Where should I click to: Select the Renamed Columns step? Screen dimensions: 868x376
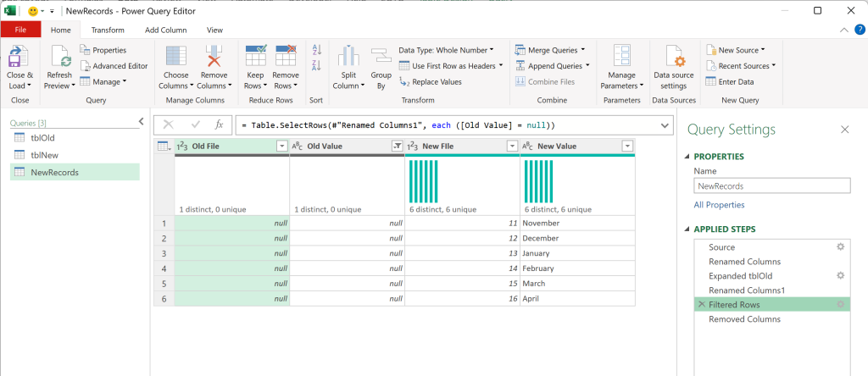click(x=771, y=262)
